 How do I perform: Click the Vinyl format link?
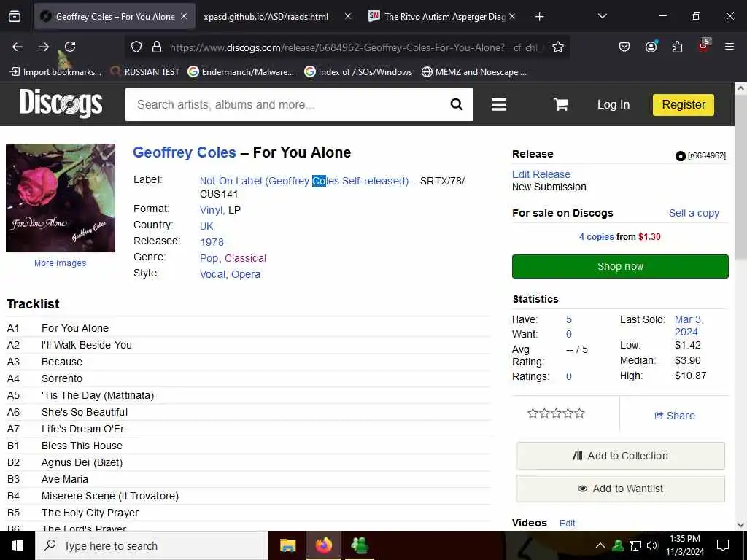[212, 210]
